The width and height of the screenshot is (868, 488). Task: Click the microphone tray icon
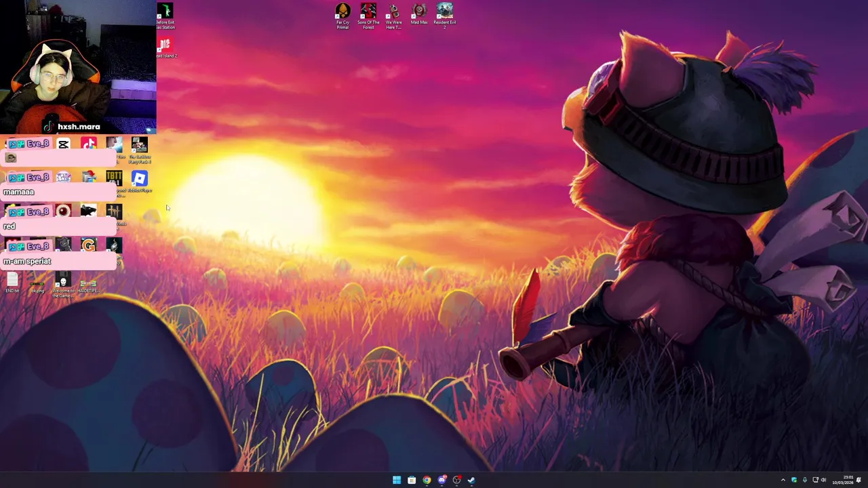tap(805, 481)
